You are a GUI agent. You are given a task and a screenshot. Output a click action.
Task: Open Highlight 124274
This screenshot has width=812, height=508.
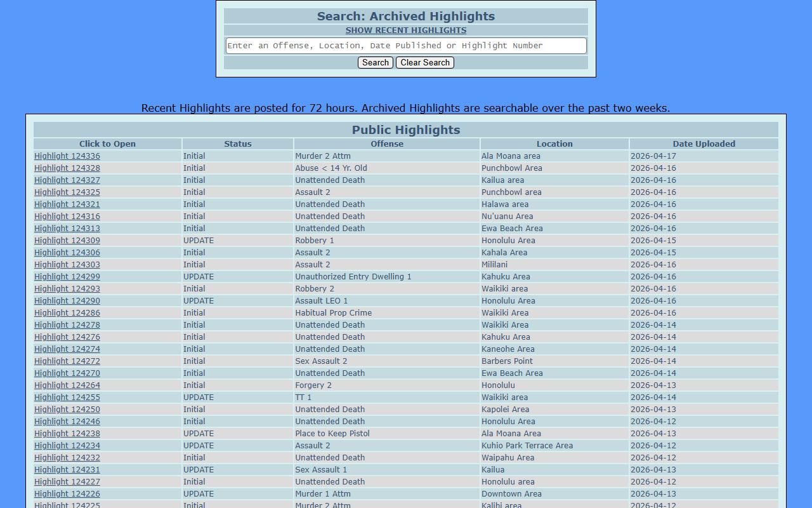tap(67, 349)
